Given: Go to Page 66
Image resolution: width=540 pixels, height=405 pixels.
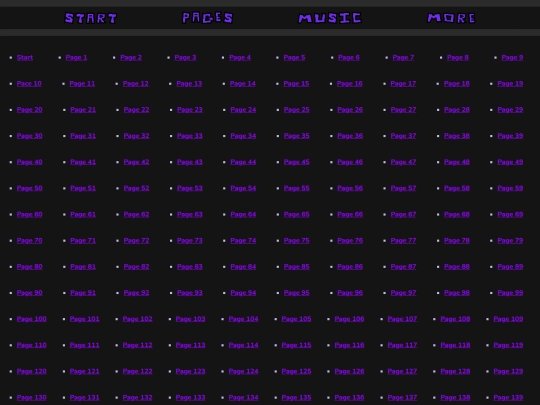Looking at the screenshot, I should point(350,215).
